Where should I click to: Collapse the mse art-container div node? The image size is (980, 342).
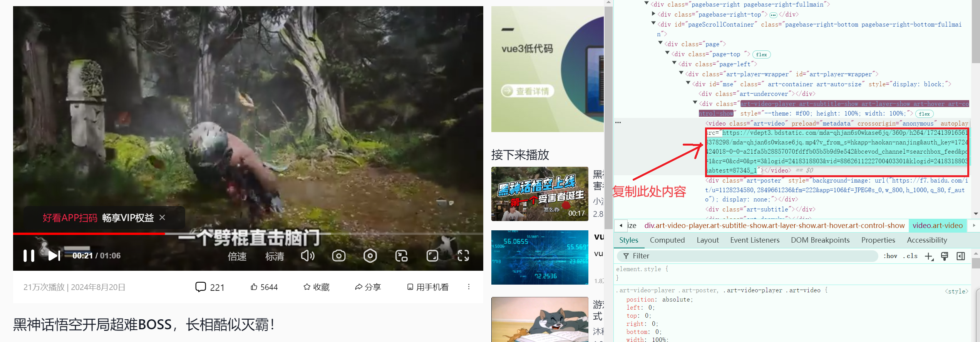688,83
